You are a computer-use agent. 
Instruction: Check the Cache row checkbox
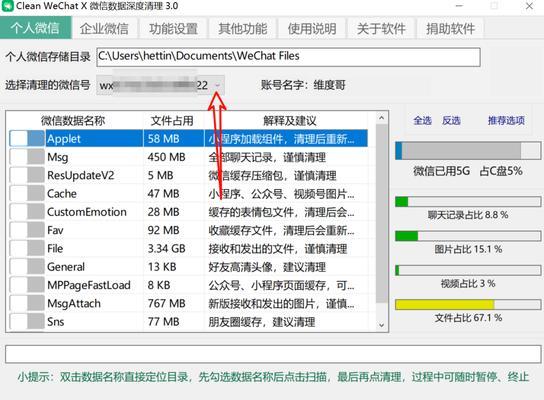(18, 194)
